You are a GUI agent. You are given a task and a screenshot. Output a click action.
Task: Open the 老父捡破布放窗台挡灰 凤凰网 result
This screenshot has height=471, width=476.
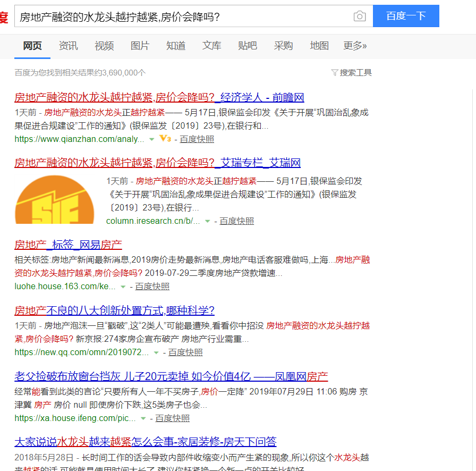click(x=171, y=376)
